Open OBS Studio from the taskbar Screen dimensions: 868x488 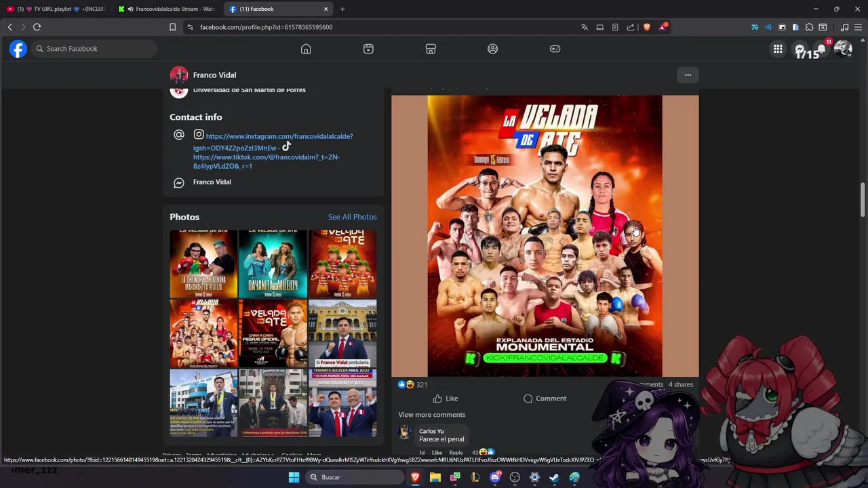(515, 477)
